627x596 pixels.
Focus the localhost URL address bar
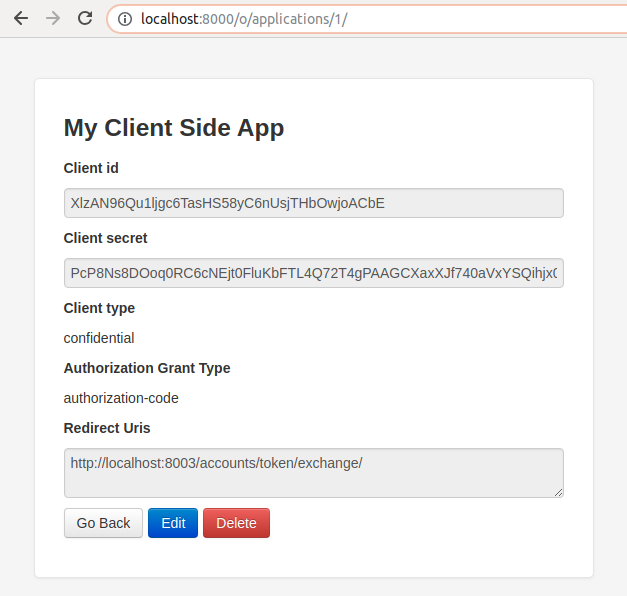[x=350, y=18]
